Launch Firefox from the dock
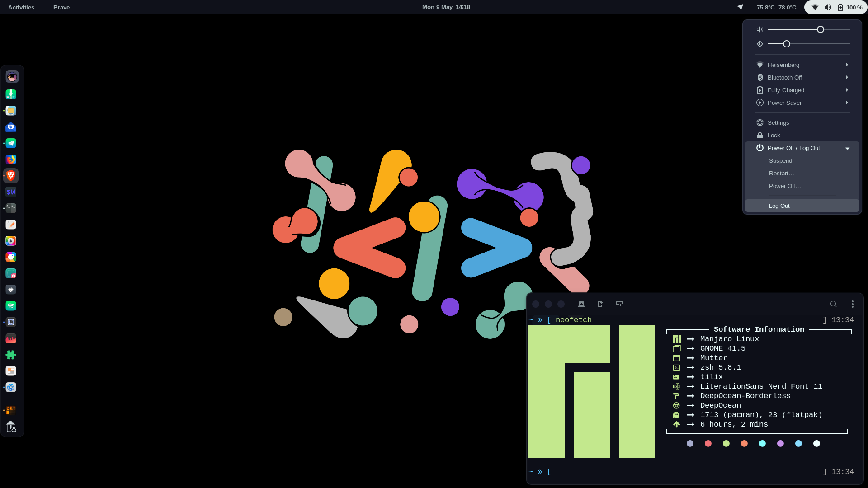 pyautogui.click(x=11, y=160)
